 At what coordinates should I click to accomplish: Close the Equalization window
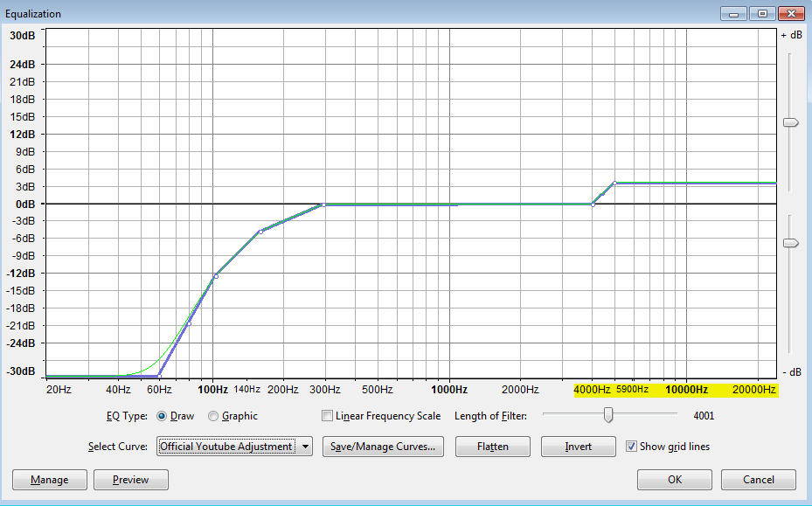pyautogui.click(x=791, y=13)
